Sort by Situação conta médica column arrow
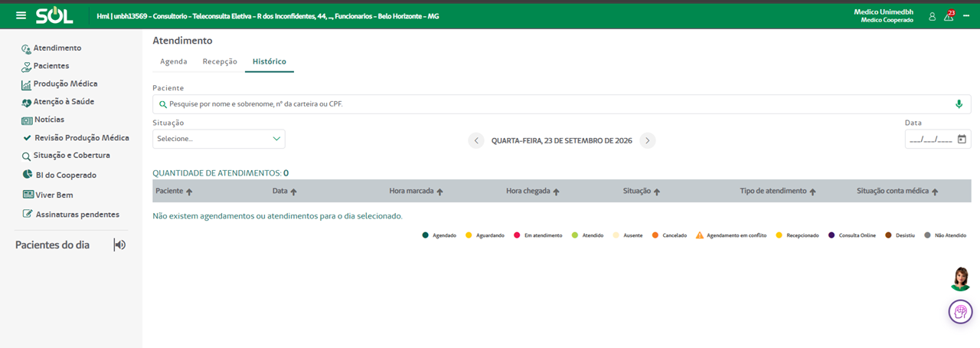Viewport: 980px width, 348px height. pyautogui.click(x=935, y=192)
